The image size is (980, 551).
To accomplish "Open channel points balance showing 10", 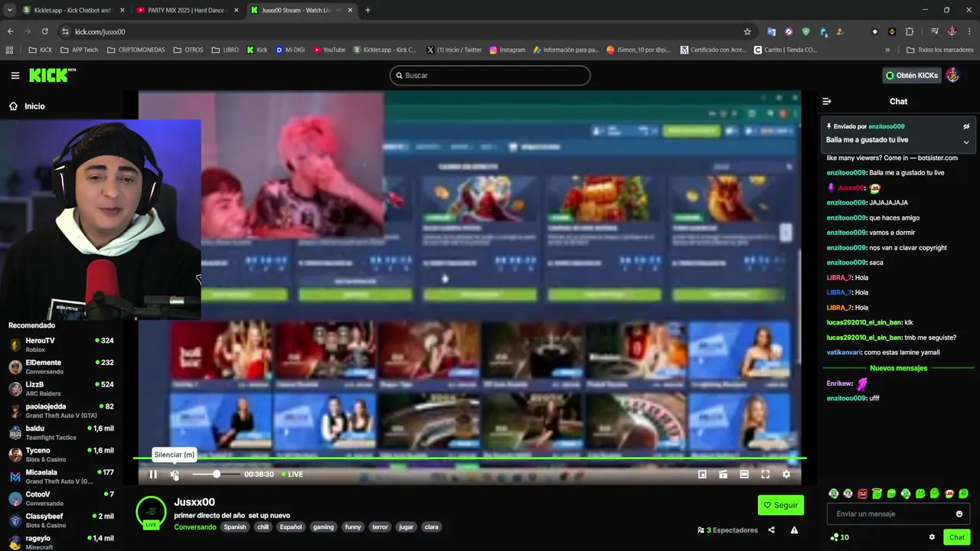I will pyautogui.click(x=839, y=537).
